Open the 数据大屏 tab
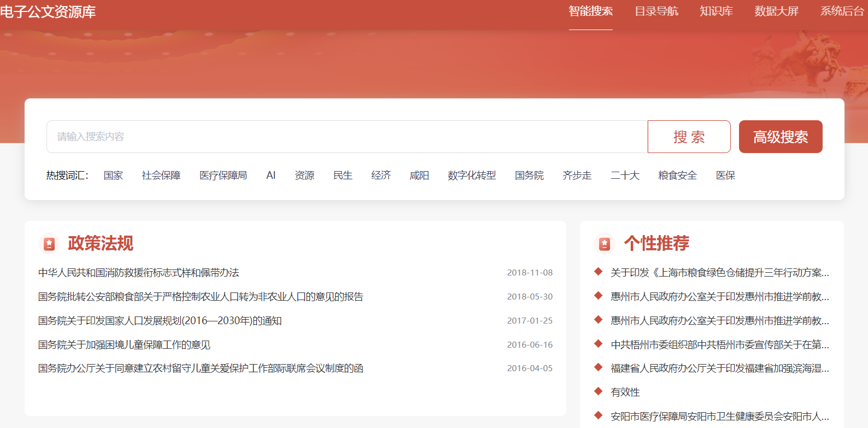The height and width of the screenshot is (428, 868). [776, 11]
